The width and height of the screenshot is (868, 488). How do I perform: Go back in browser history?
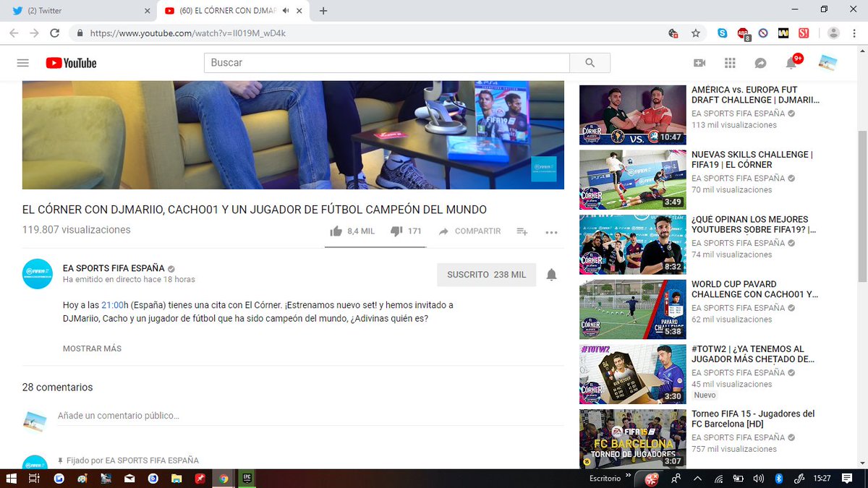click(14, 33)
